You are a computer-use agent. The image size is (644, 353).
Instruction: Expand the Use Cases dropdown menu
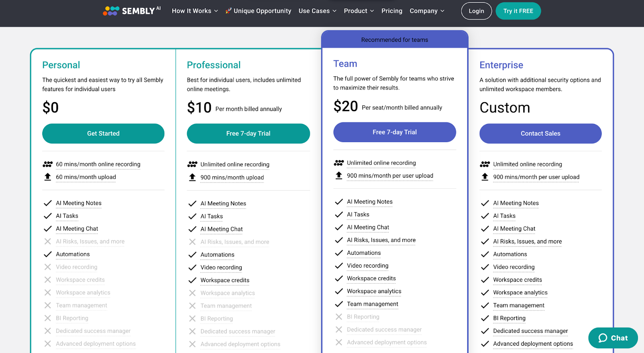pyautogui.click(x=318, y=11)
